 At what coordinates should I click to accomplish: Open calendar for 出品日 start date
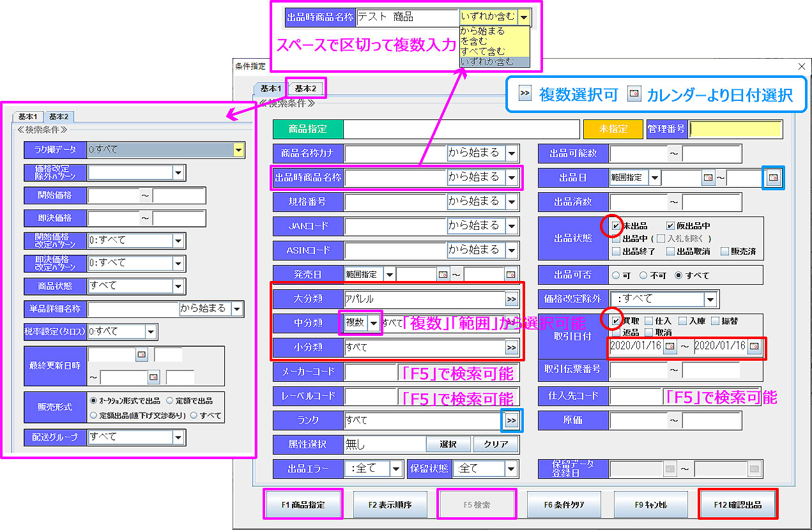[x=707, y=178]
